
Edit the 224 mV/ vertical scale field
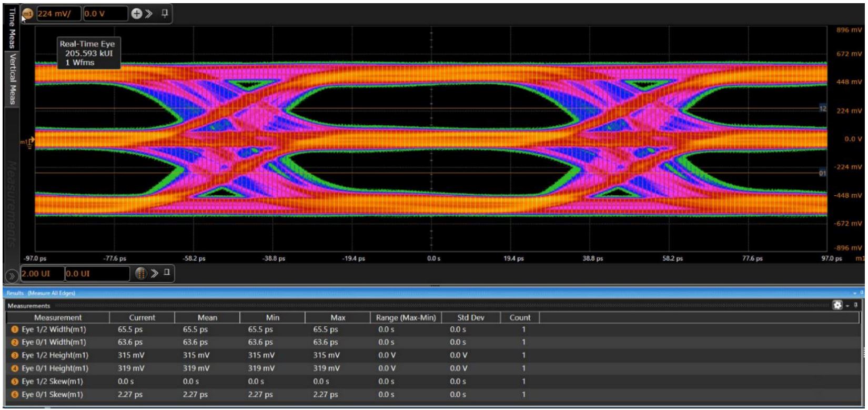58,14
